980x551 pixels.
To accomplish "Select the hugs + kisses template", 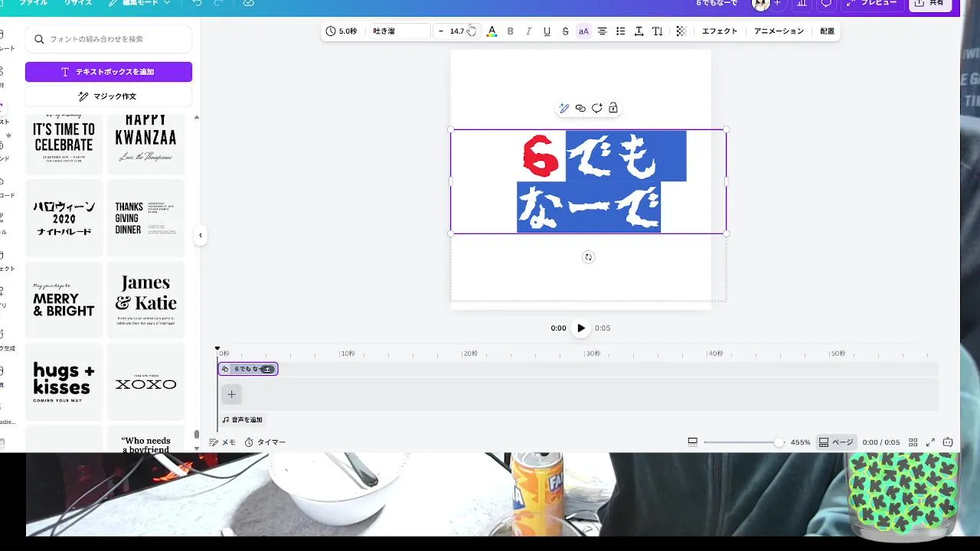I will [x=64, y=382].
